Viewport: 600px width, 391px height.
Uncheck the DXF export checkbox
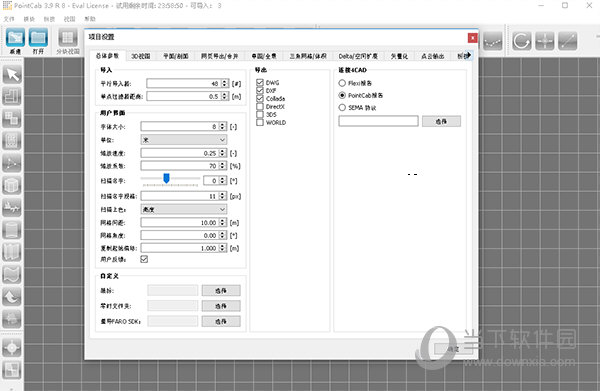[260, 90]
